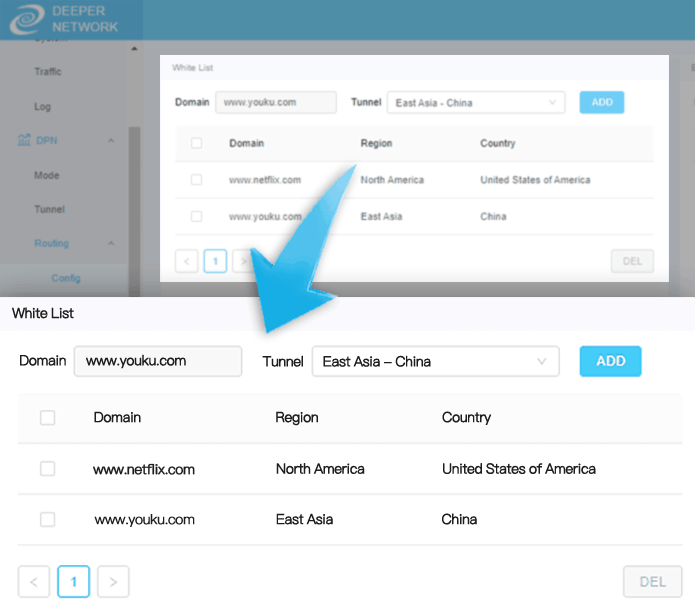The height and width of the screenshot is (605, 695).
Task: Click United States of America in small upper table
Action: 535,180
